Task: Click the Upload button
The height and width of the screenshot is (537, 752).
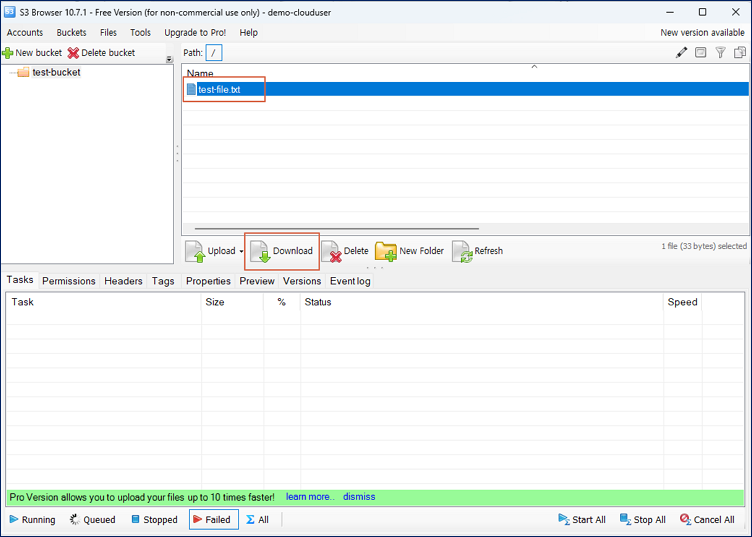Action: [x=210, y=251]
